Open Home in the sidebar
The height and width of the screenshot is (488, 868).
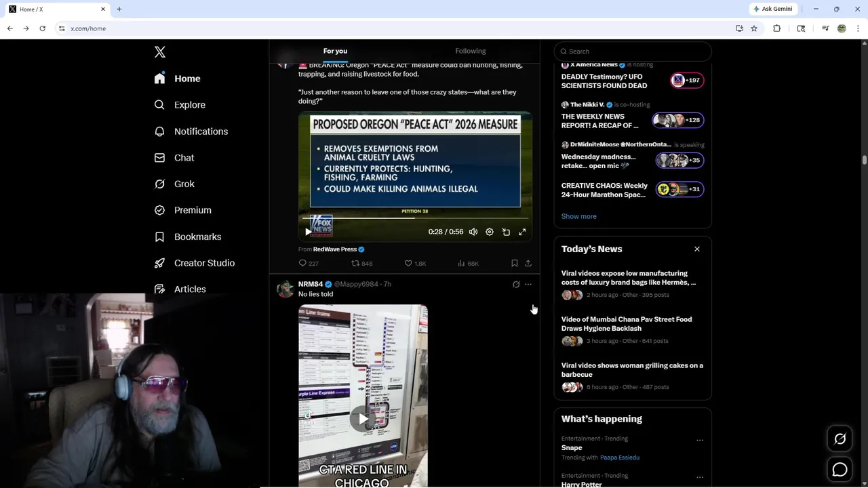pos(177,79)
